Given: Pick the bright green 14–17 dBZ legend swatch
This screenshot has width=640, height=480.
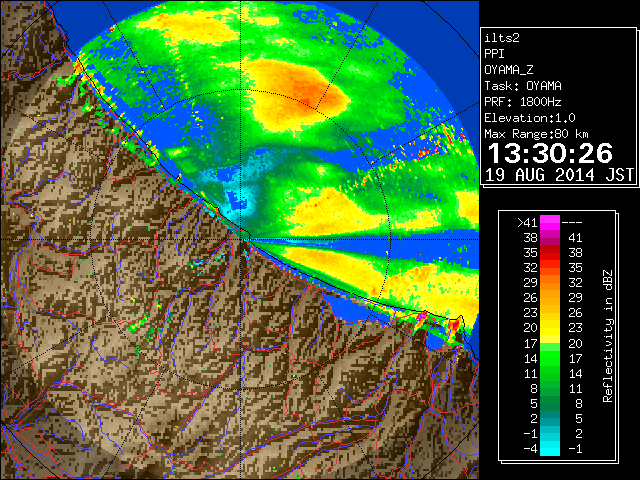Looking at the screenshot, I should [550, 358].
